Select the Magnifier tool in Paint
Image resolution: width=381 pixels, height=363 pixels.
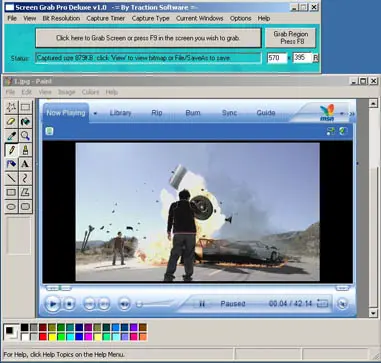pyautogui.click(x=26, y=136)
